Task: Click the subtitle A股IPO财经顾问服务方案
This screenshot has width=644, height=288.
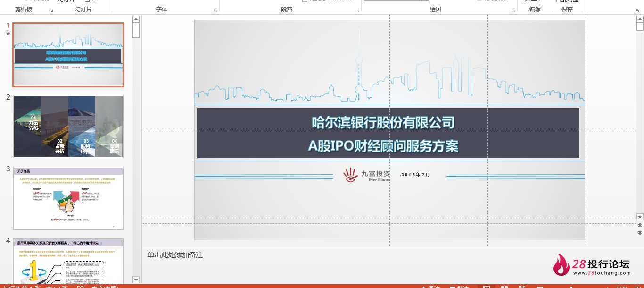Action: coord(383,146)
